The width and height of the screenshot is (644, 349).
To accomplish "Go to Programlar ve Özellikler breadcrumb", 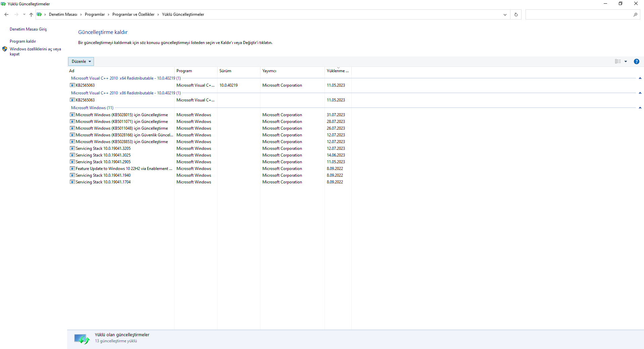I will pyautogui.click(x=133, y=14).
